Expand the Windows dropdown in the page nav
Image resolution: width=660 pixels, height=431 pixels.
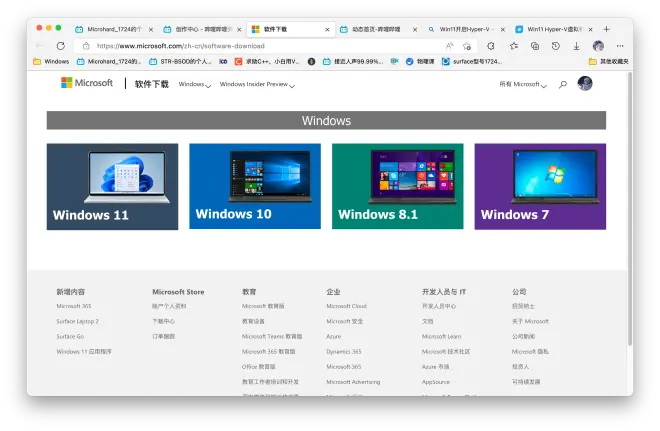coord(194,84)
